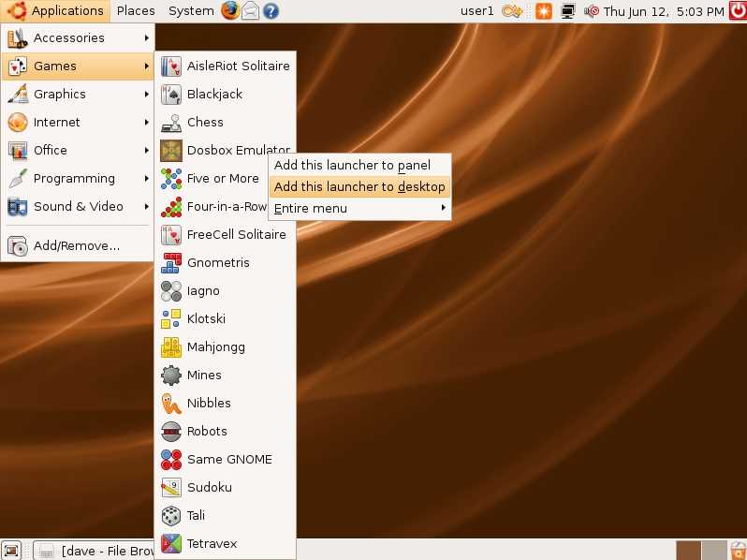This screenshot has height=560, width=747.
Task: Click the Klotski blocks icon
Action: tap(170, 318)
